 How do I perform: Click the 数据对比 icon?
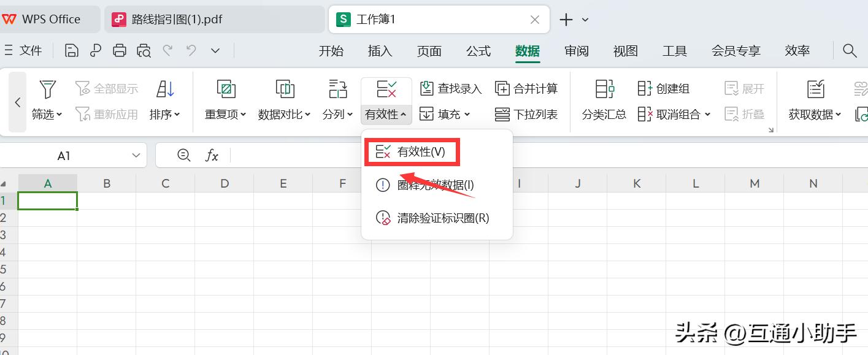[285, 90]
